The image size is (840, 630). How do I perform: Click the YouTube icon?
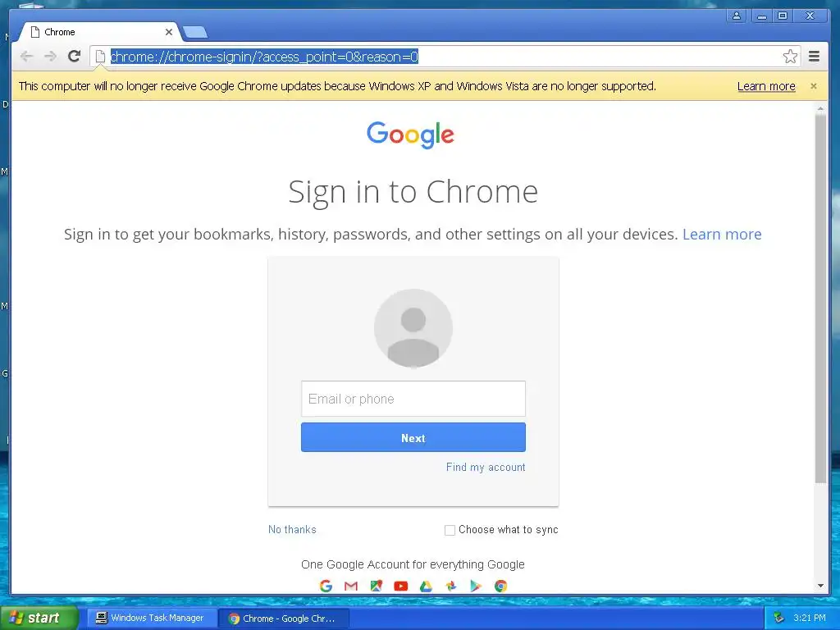click(400, 586)
